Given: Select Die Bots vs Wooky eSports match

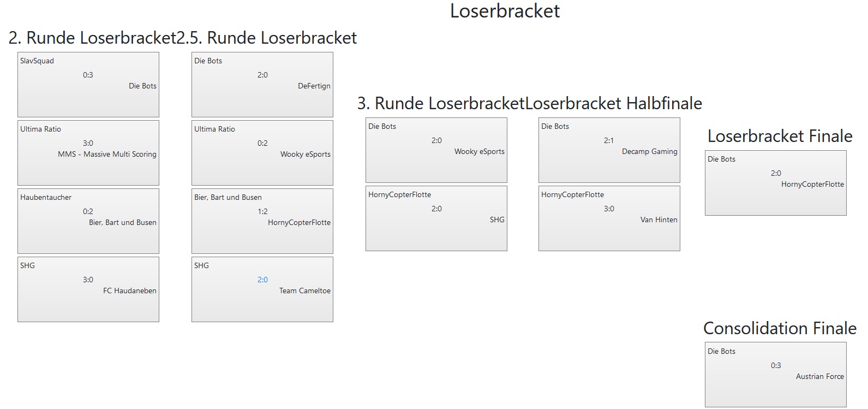Looking at the screenshot, I should (x=436, y=150).
